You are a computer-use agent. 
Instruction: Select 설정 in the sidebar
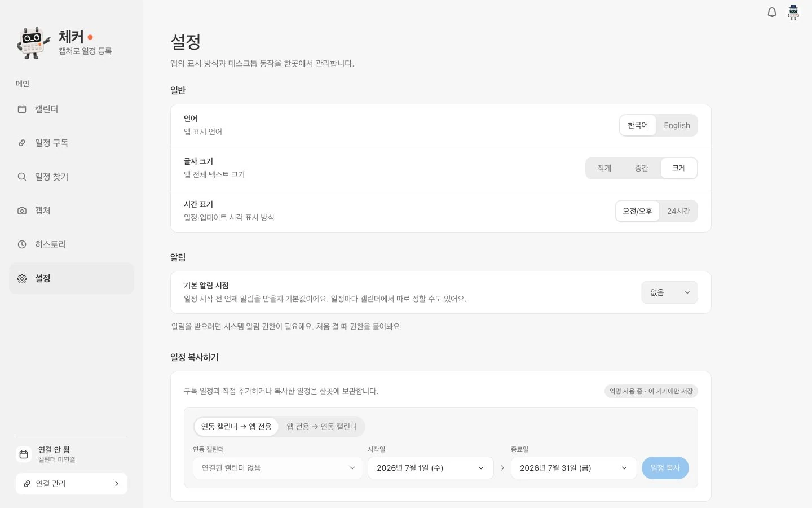tap(72, 278)
